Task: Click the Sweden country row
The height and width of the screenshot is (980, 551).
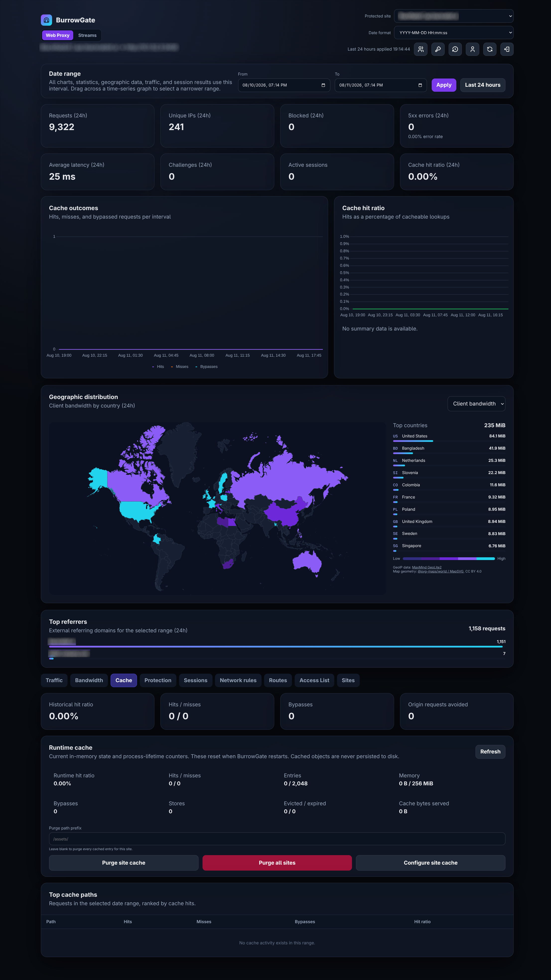Action: pyautogui.click(x=449, y=535)
